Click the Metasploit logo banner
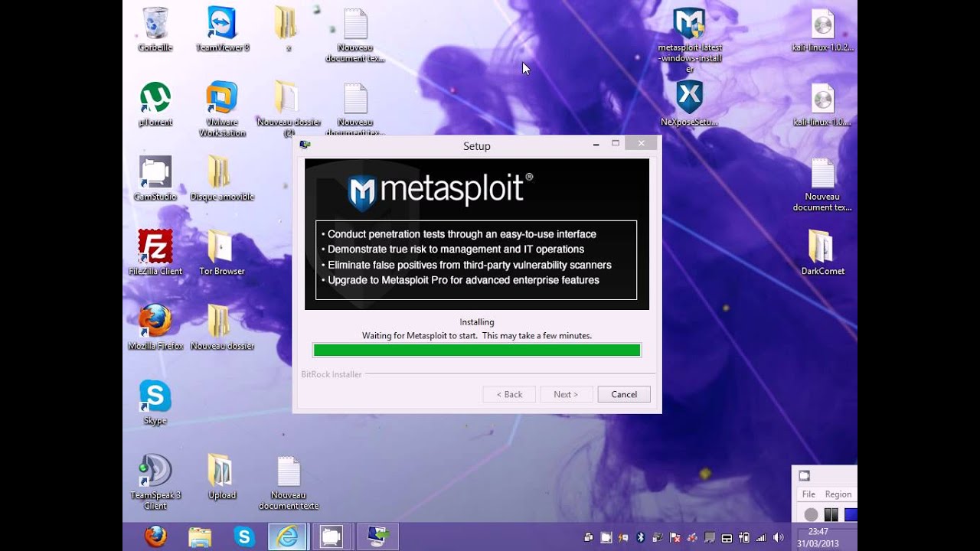Screen dimensions: 980x551 [477, 234]
